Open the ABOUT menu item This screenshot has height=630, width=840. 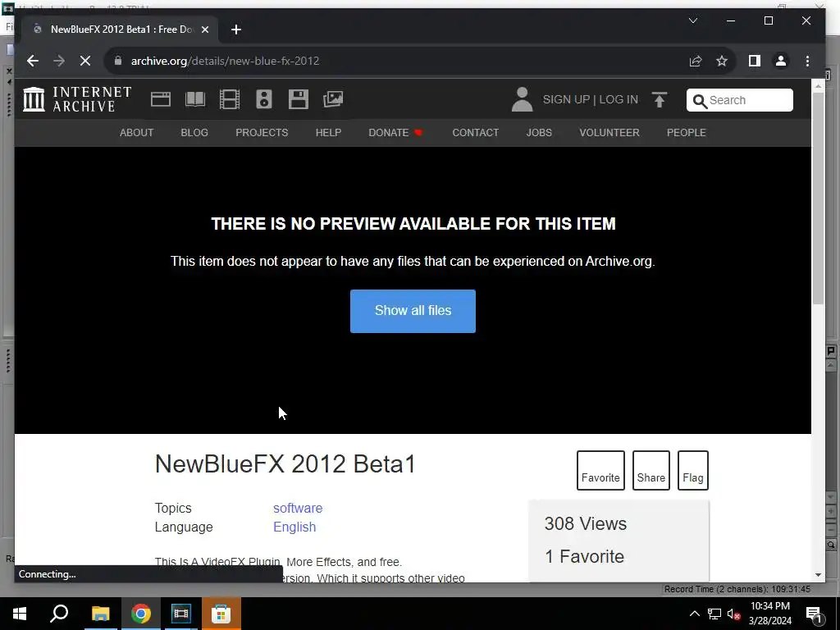[137, 133]
